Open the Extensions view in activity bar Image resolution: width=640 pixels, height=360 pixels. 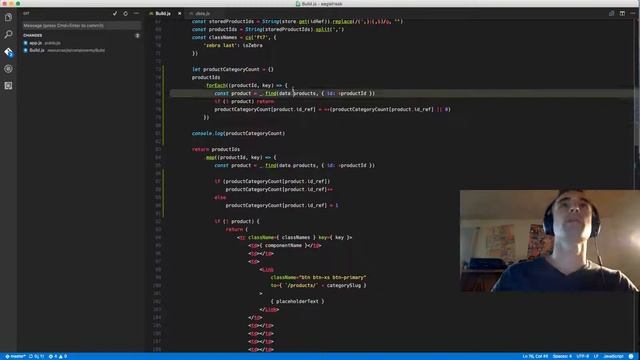coord(8,86)
